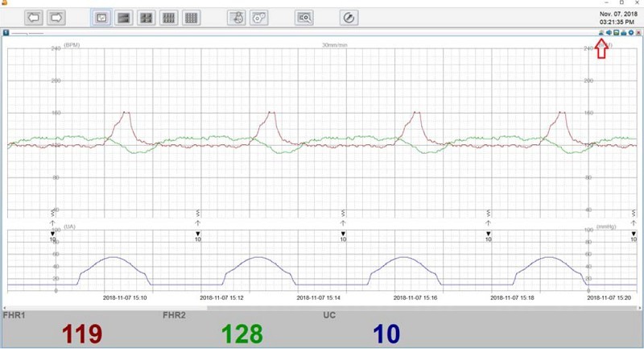
Task: Switch to four-quadrant grid view layout
Action: tap(147, 16)
